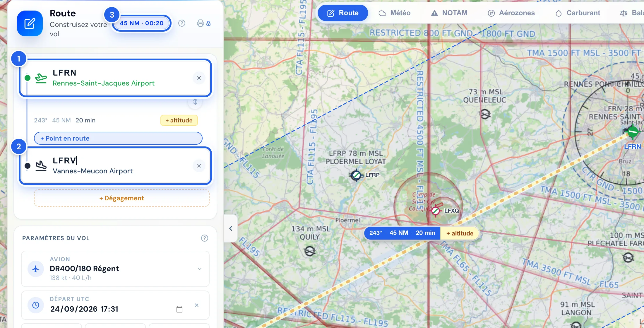Open the Aérozones tab
The height and width of the screenshot is (328, 644).
511,13
